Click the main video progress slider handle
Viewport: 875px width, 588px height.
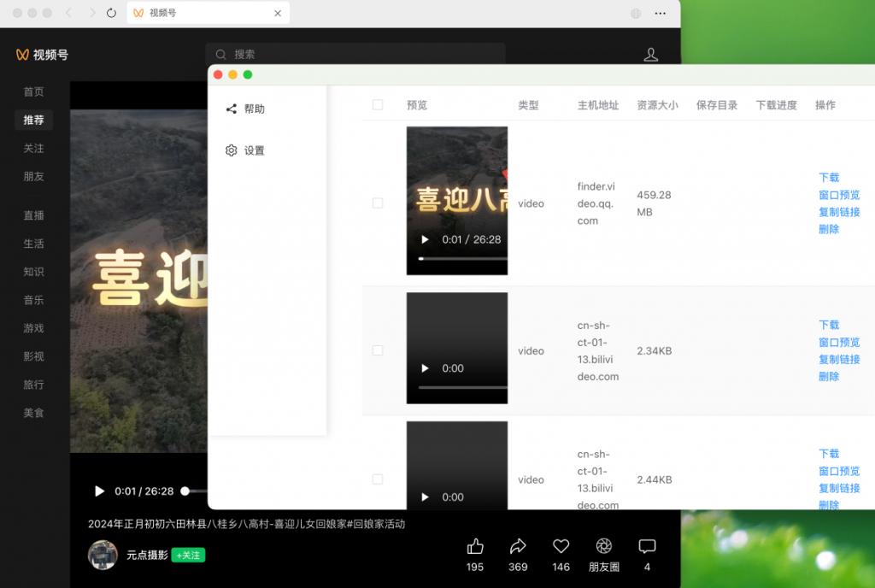pos(185,491)
